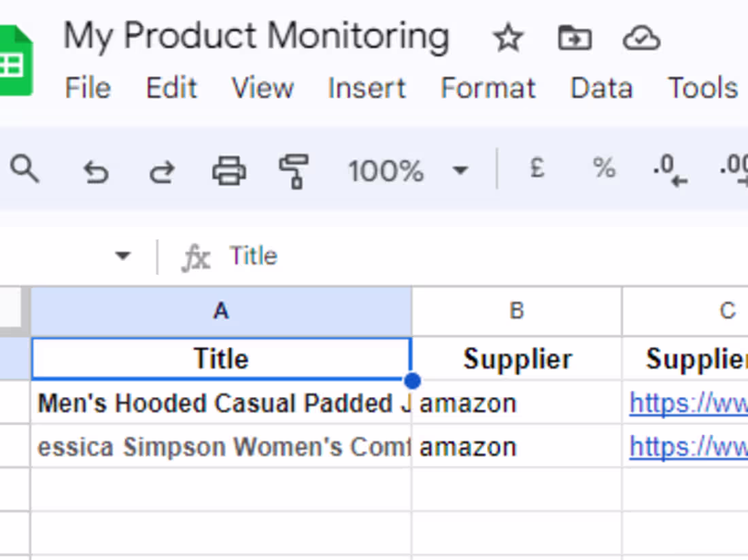Click the fx formula bar label

click(x=196, y=257)
